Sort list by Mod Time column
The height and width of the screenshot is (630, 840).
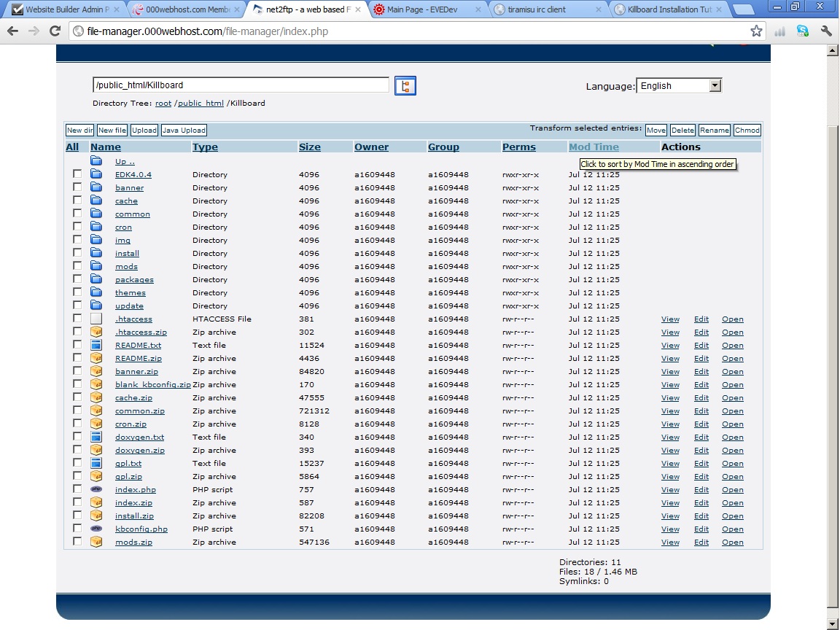pyautogui.click(x=594, y=147)
